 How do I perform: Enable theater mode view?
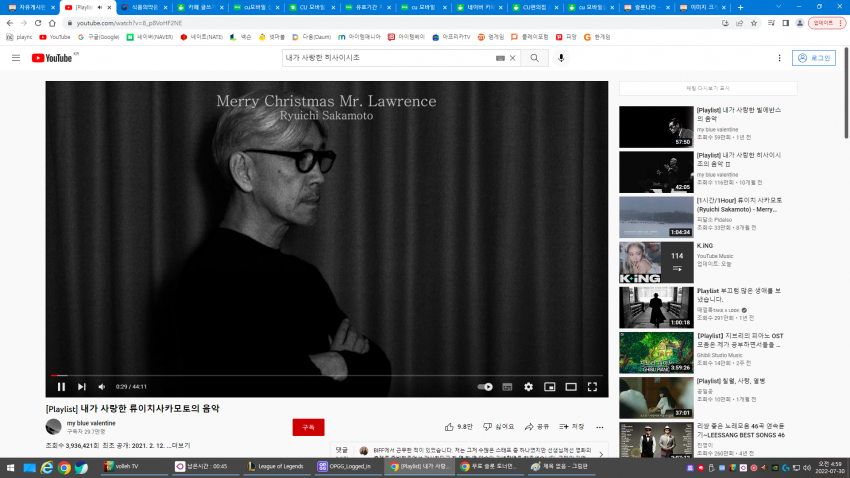[571, 386]
